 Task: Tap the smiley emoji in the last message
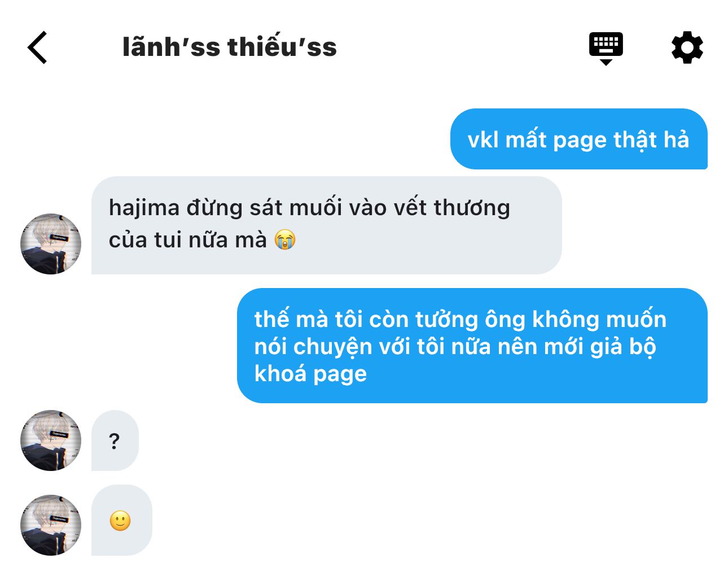click(120, 521)
